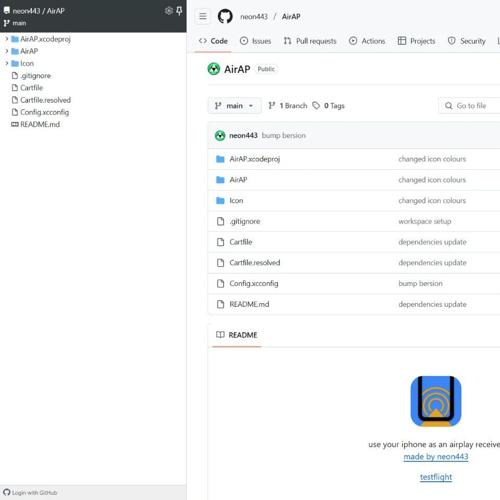The image size is (500, 500).
Task: Open Cartfile.resolved in the file list
Action: [255, 263]
